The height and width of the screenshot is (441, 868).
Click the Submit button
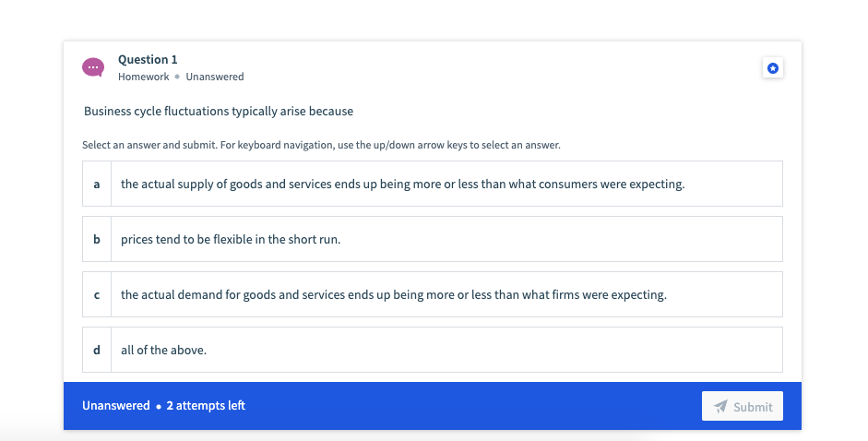point(743,407)
